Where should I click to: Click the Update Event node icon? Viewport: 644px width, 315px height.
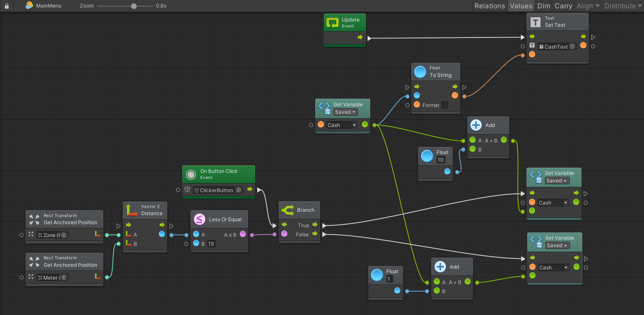333,23
